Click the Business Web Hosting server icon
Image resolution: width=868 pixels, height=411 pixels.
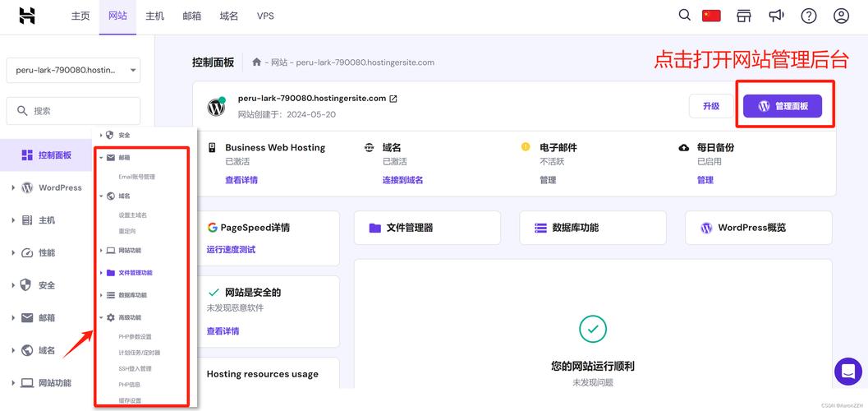pyautogui.click(x=212, y=148)
